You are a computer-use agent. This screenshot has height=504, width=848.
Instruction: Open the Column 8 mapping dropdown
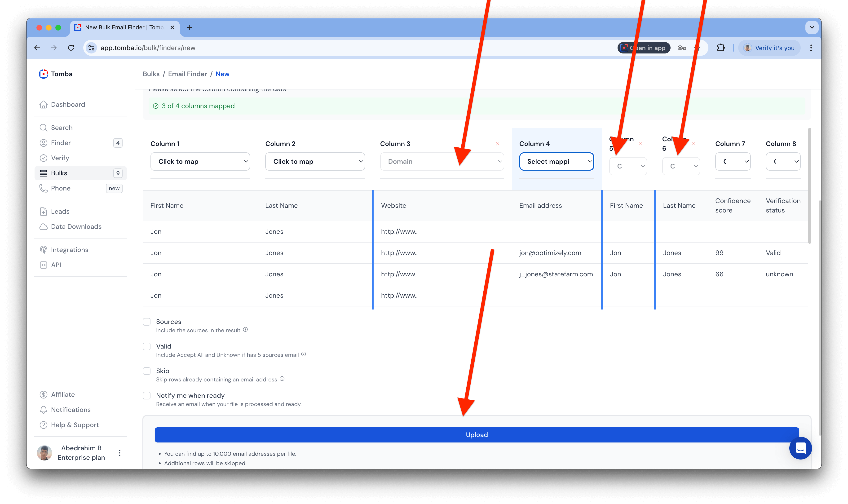coord(783,162)
